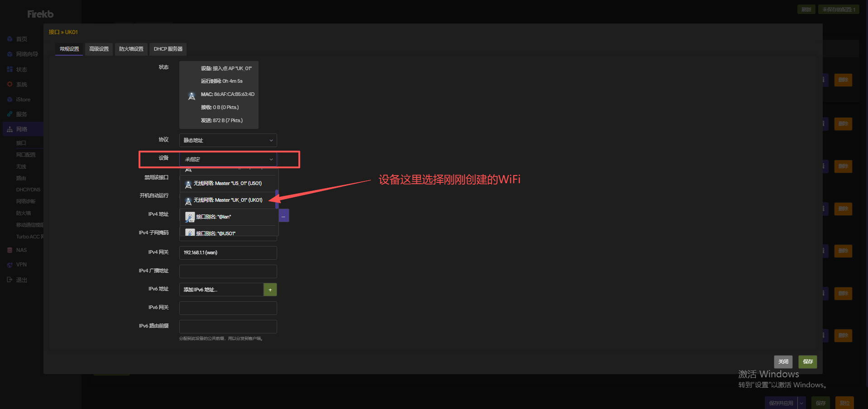The width and height of the screenshot is (868, 409).
Task: Switch to the 防火墙设置 tab
Action: pos(131,49)
